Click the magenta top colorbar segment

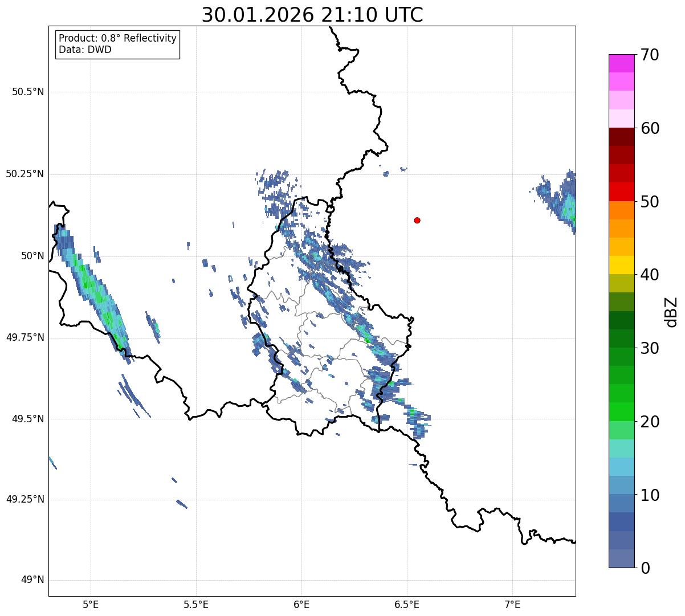[621, 63]
